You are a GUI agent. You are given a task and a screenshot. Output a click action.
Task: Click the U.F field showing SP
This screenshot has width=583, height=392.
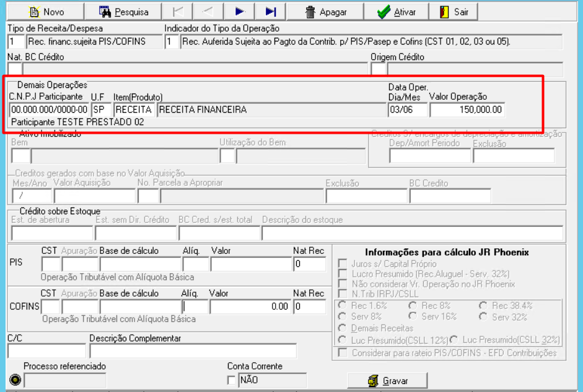[101, 110]
